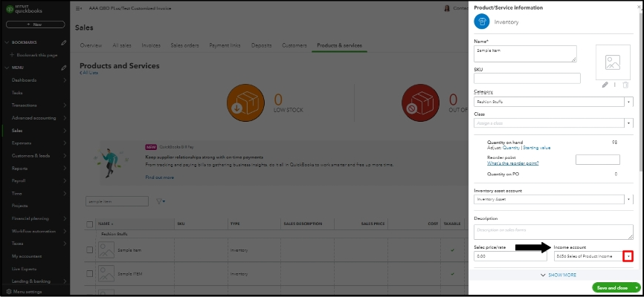The image size is (644, 297).
Task: Open What's the reorder point link
Action: [512, 163]
